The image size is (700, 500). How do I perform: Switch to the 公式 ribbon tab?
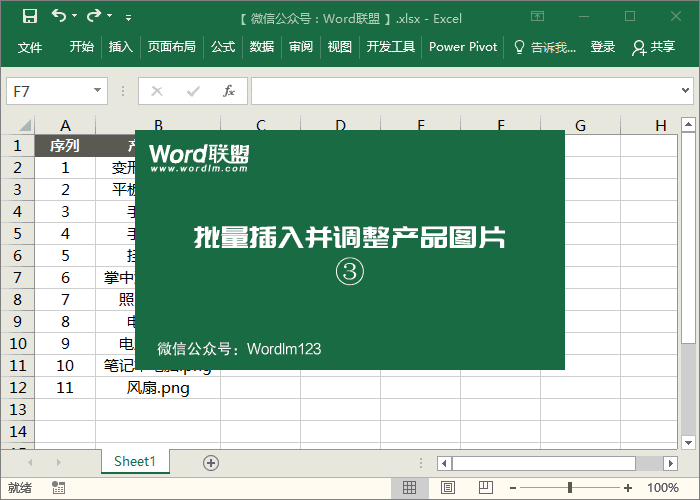point(223,46)
